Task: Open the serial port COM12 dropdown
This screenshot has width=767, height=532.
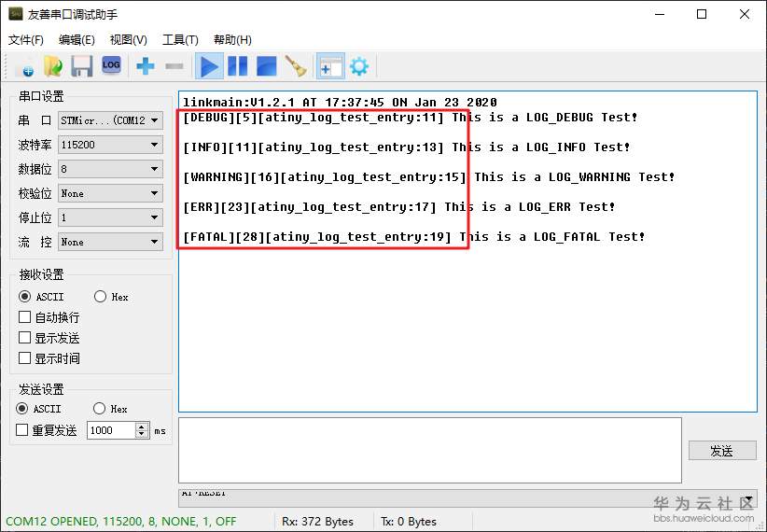Action: tap(110, 120)
